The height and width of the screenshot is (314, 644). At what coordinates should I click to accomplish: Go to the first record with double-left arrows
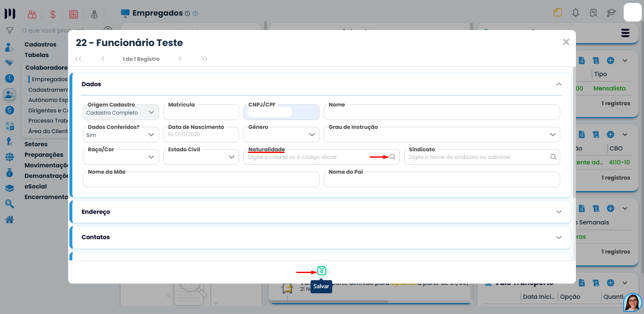tap(78, 59)
